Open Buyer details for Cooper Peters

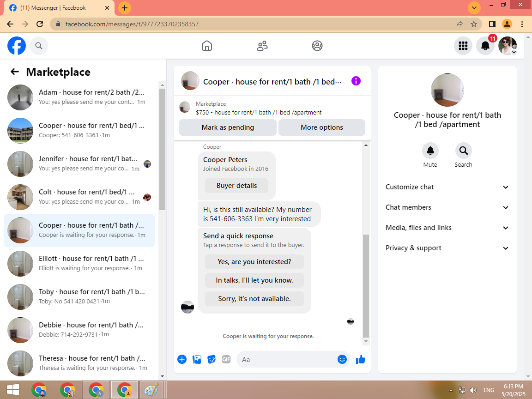236,186
